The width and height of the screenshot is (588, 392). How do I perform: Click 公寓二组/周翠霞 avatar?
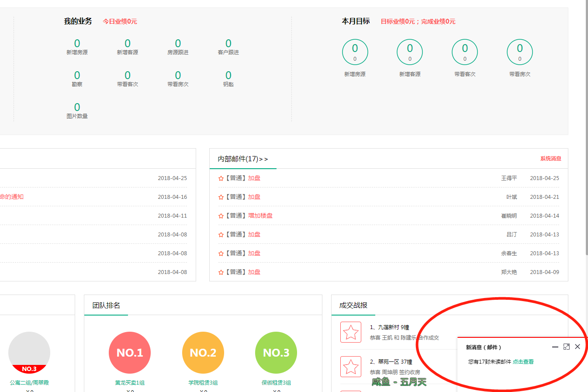click(x=29, y=353)
